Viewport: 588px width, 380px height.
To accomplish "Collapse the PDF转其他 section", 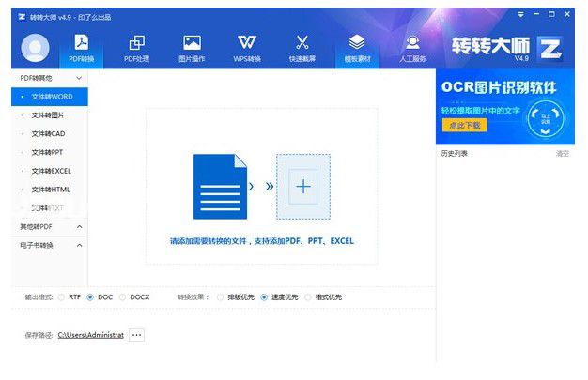I will click(50, 78).
